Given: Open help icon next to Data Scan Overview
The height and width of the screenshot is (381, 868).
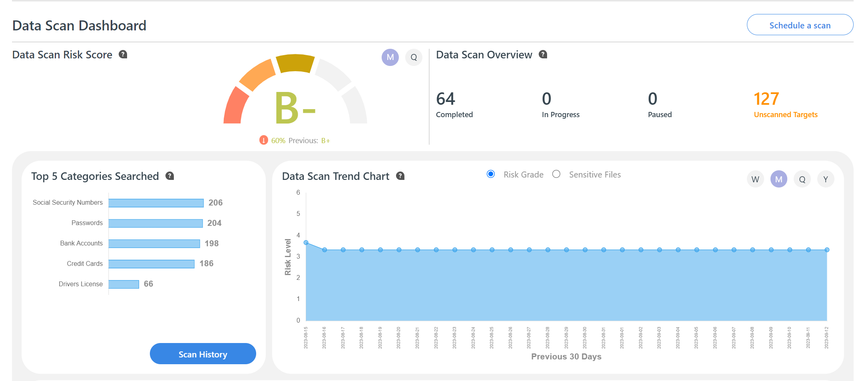Looking at the screenshot, I should click(x=543, y=54).
